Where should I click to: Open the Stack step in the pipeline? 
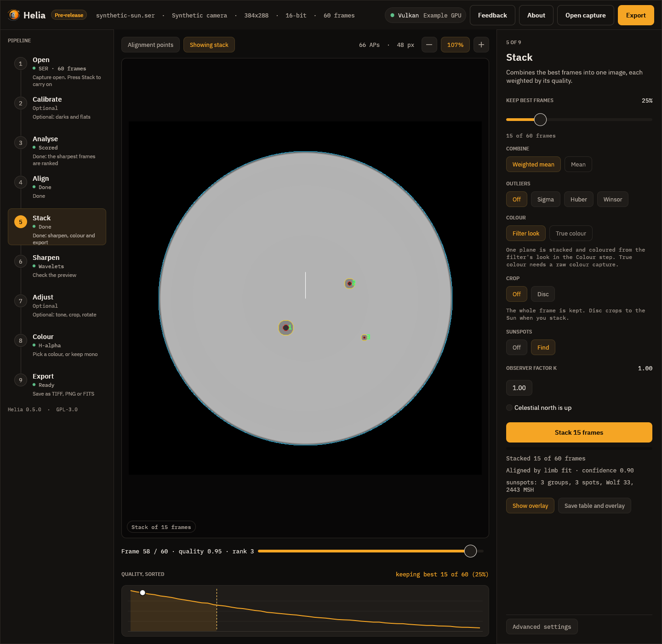click(x=57, y=227)
